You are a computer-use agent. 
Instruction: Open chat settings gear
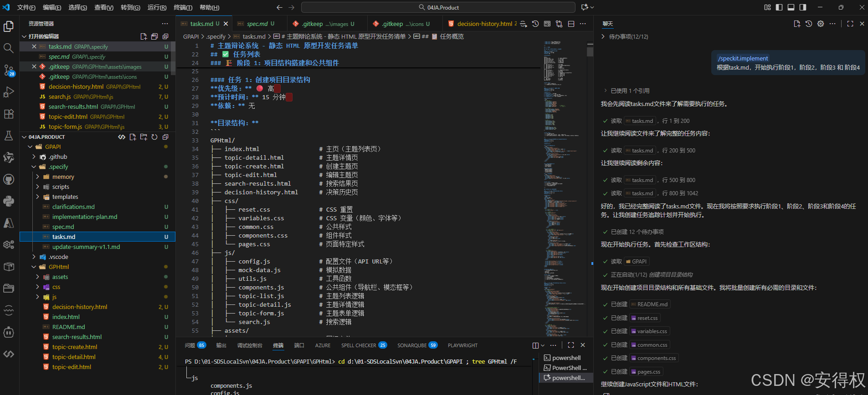pyautogui.click(x=821, y=24)
